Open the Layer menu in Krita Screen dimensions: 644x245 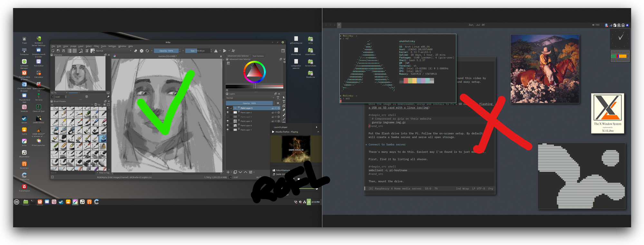coord(81,46)
